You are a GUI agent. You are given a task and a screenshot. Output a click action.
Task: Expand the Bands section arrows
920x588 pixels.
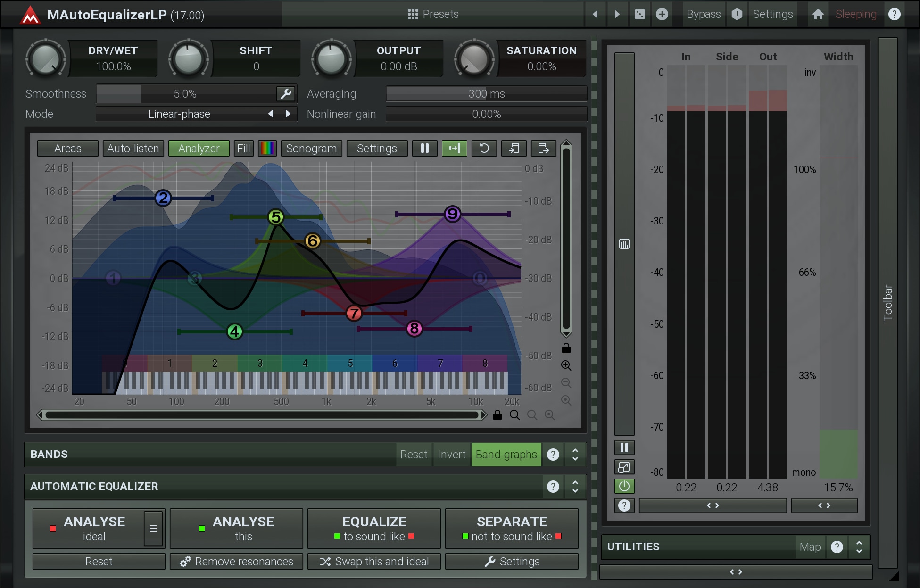pos(575,454)
